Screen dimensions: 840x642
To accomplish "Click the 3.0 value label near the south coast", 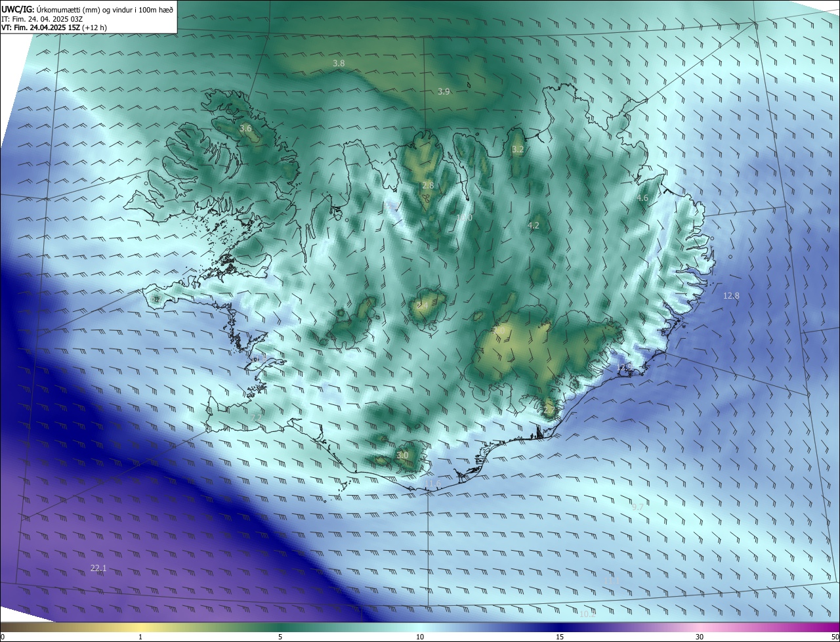I will click(x=402, y=456).
